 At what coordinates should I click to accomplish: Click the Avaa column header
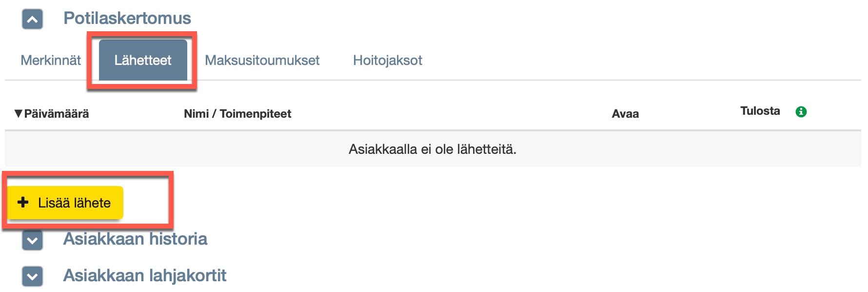pos(625,114)
